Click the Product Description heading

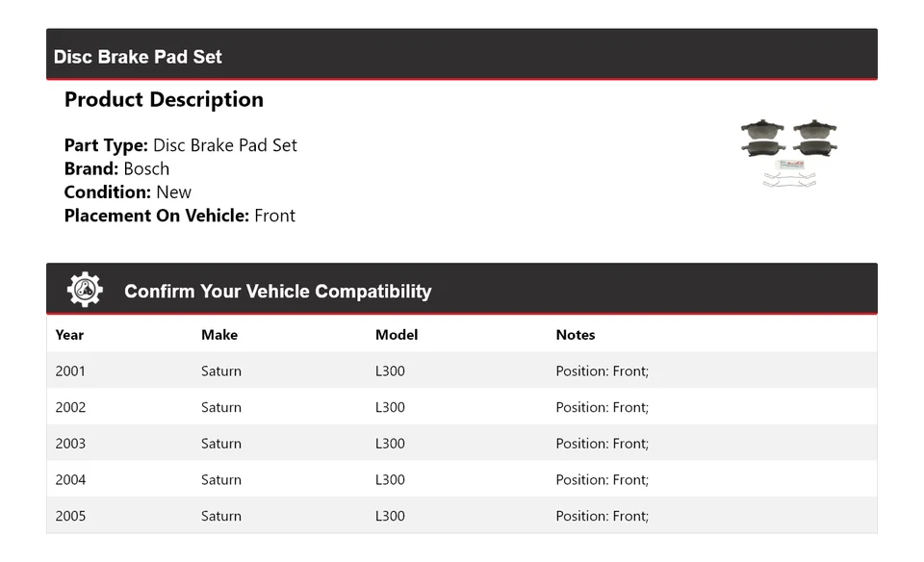(x=164, y=100)
